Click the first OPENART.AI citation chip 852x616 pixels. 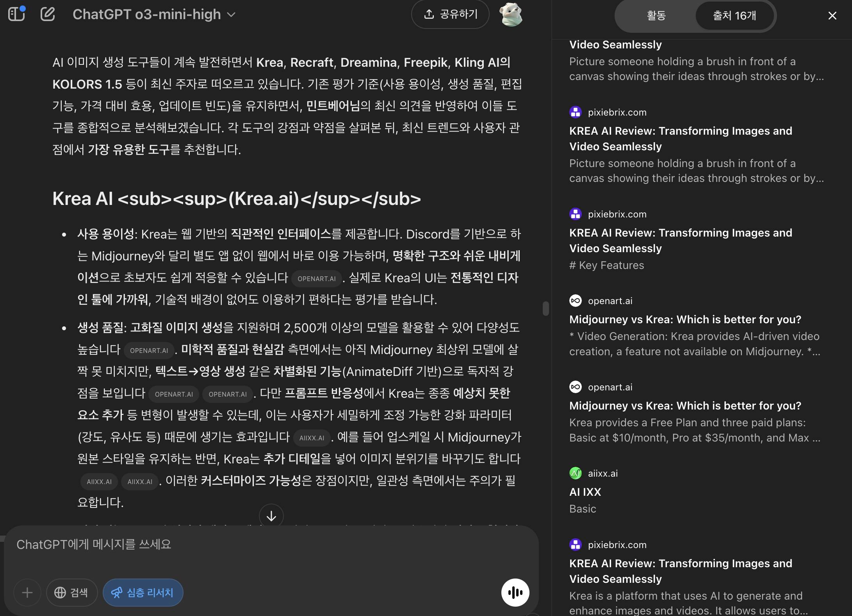point(316,279)
